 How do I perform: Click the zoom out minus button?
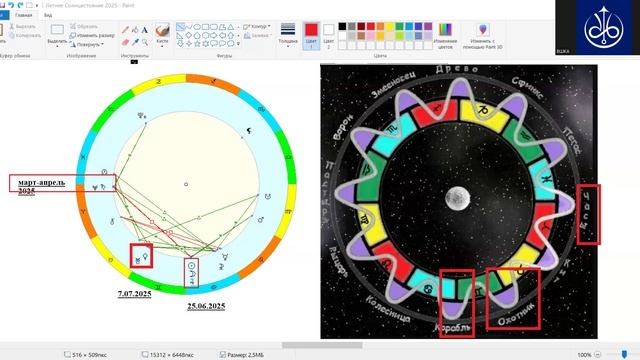(x=598, y=355)
